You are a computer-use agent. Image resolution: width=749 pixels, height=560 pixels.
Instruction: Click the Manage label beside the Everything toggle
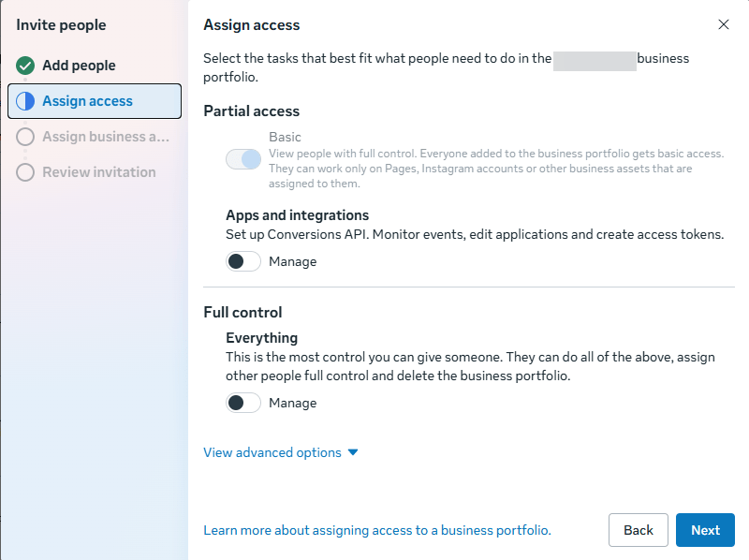click(x=292, y=402)
